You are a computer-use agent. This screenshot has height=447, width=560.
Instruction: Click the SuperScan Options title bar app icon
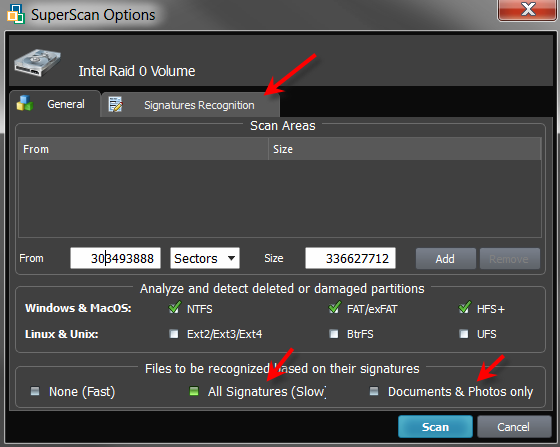[16, 14]
